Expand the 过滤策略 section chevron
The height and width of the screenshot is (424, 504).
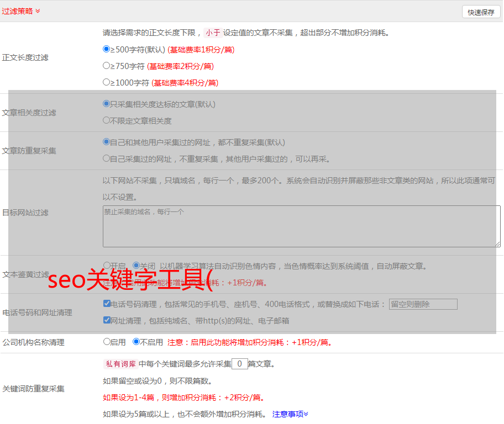38,11
